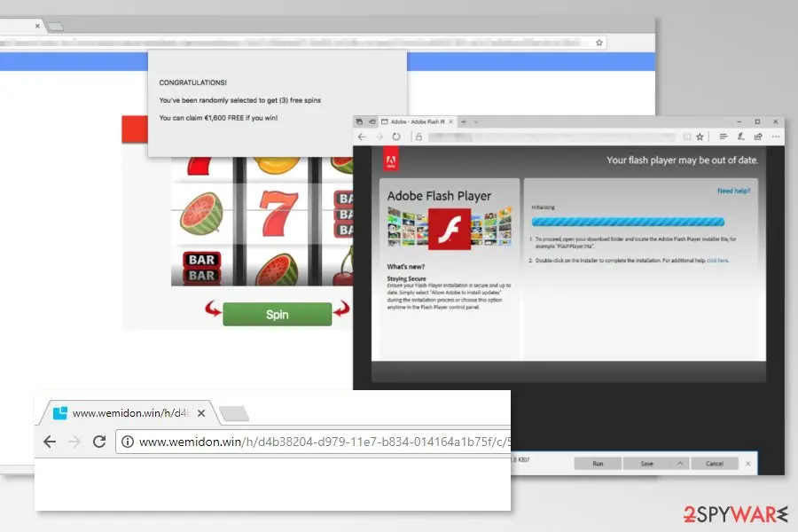Click the Edge share icon
The height and width of the screenshot is (532, 798).
pyautogui.click(x=758, y=137)
